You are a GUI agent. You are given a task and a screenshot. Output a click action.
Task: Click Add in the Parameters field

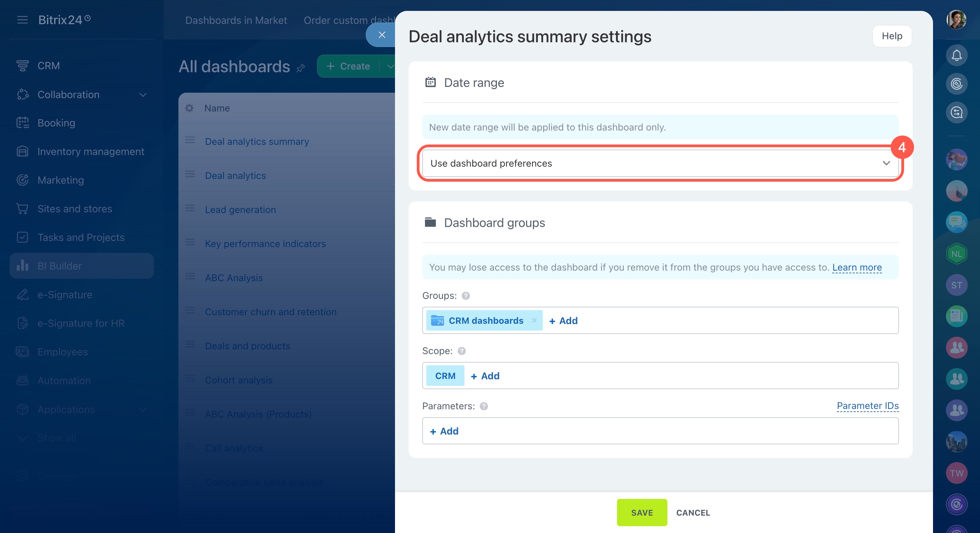pyautogui.click(x=444, y=431)
